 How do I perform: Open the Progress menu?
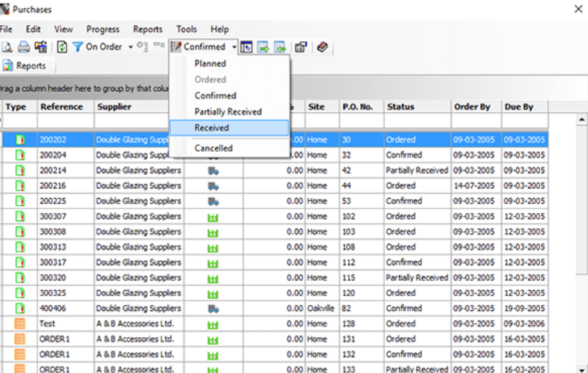[x=103, y=29]
